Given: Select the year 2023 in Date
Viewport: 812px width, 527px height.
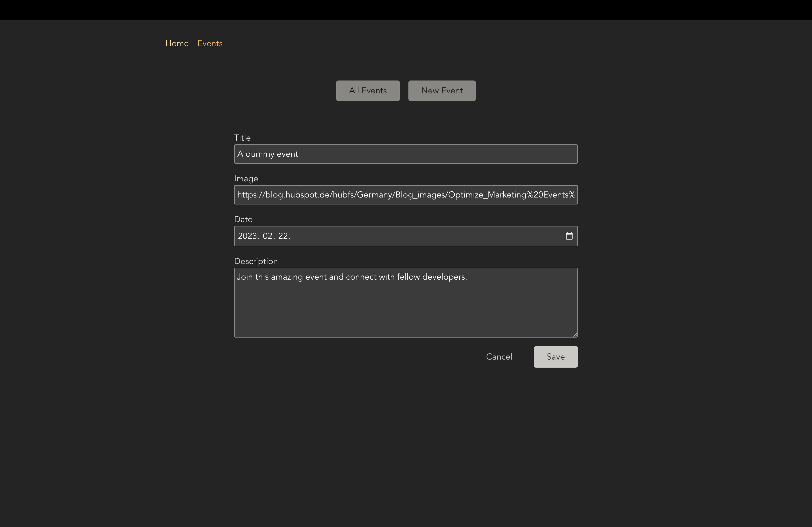Looking at the screenshot, I should point(247,236).
